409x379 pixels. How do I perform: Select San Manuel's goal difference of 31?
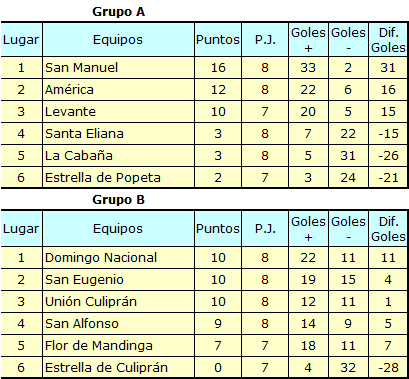(x=388, y=68)
